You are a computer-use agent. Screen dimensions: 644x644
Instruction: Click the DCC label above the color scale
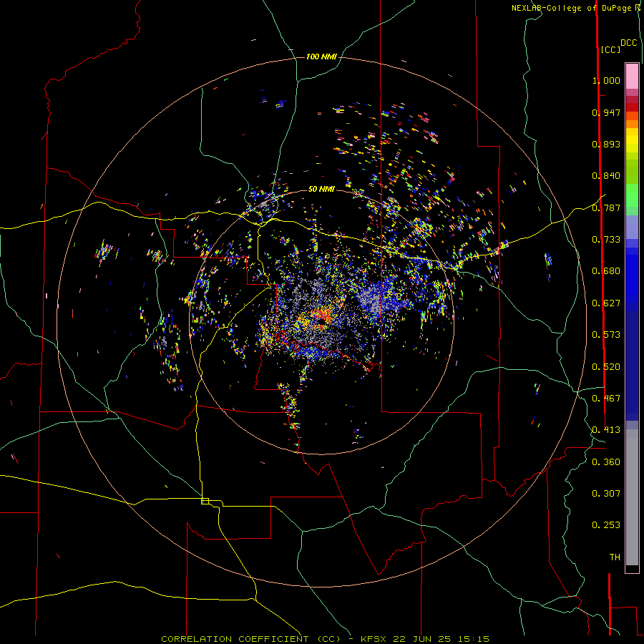(x=629, y=43)
